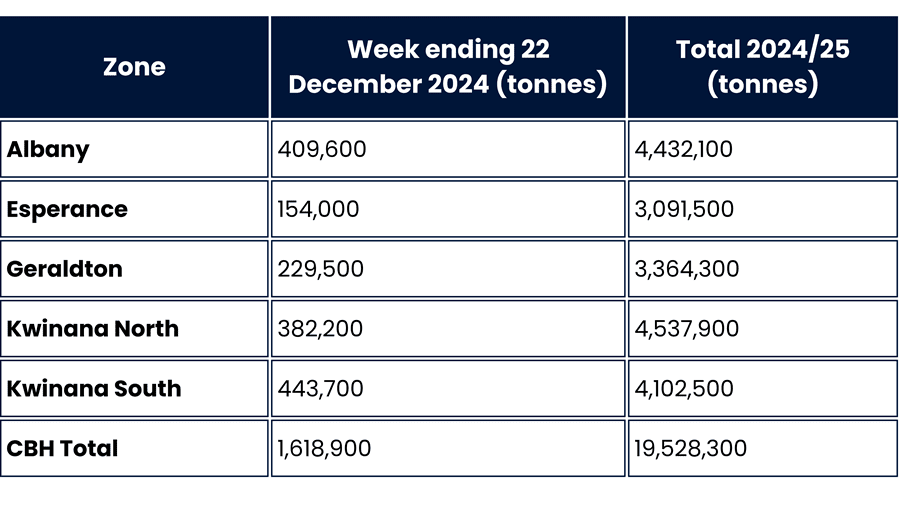The height and width of the screenshot is (507, 900).
Task: Click CBH weekly total 1,618,900
Action: tap(324, 448)
